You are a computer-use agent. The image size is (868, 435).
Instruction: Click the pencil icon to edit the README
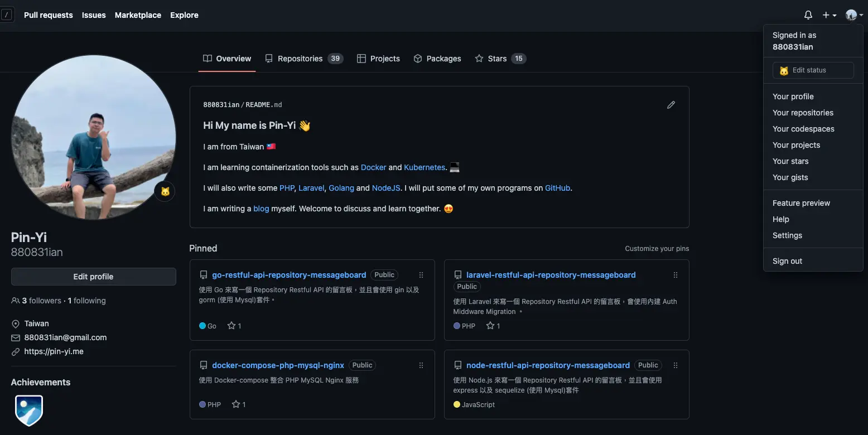[x=671, y=105]
